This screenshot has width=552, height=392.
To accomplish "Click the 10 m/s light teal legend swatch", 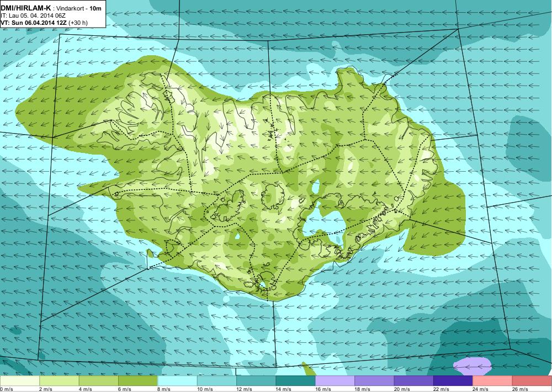I will pyautogui.click(x=217, y=381).
